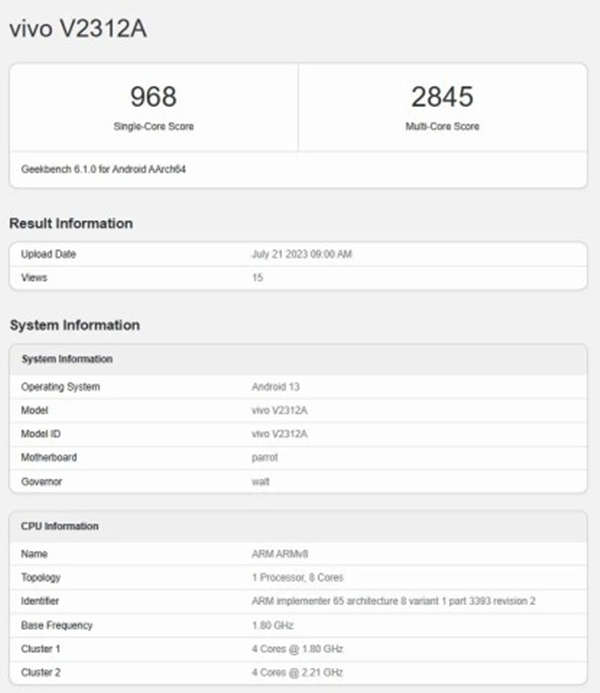Click the Result Information heading
The height and width of the screenshot is (693, 600).
point(71,224)
